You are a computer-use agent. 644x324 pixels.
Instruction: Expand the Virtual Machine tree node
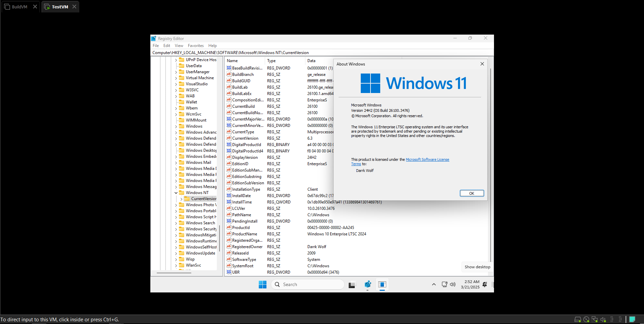point(176,78)
